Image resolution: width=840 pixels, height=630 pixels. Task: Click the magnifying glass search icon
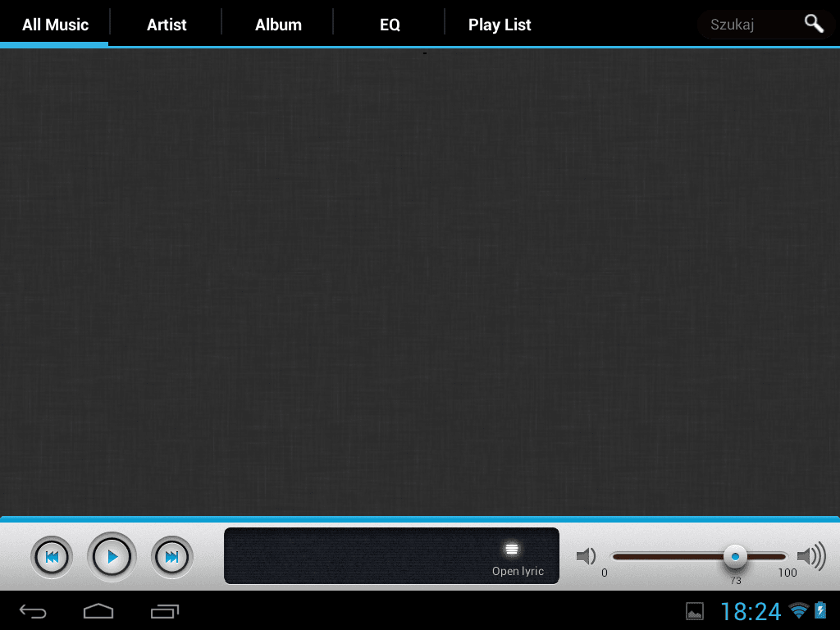(814, 24)
